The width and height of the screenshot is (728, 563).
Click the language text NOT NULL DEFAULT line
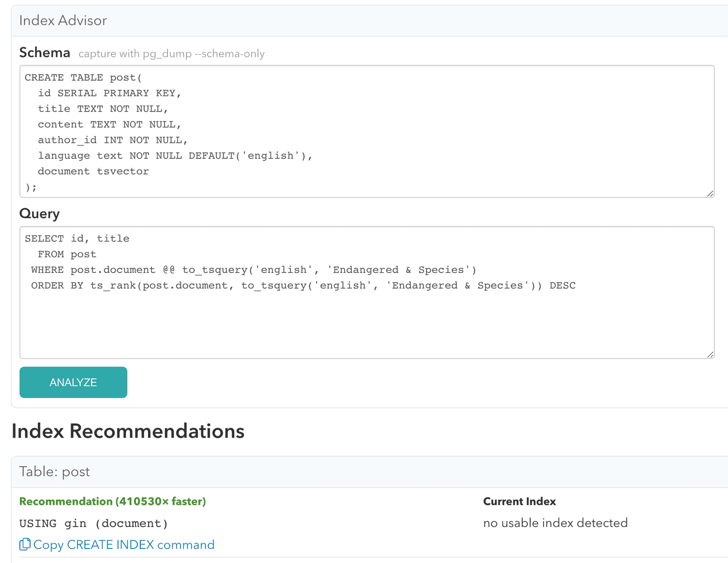coord(175,156)
